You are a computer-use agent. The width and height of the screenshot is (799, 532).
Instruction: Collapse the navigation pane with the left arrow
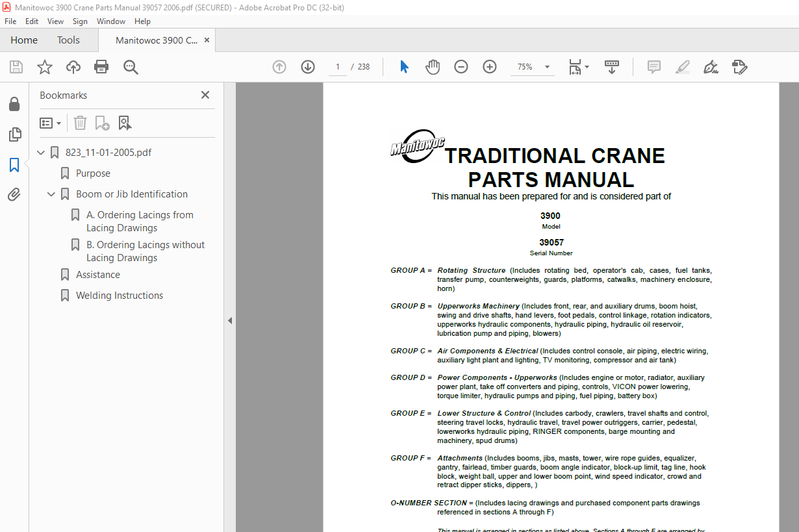(x=230, y=320)
